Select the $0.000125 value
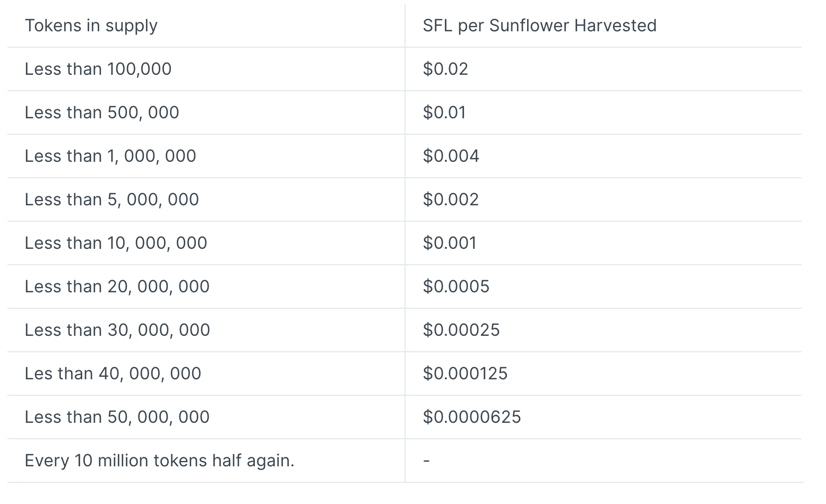This screenshot has width=826, height=504. tap(465, 373)
